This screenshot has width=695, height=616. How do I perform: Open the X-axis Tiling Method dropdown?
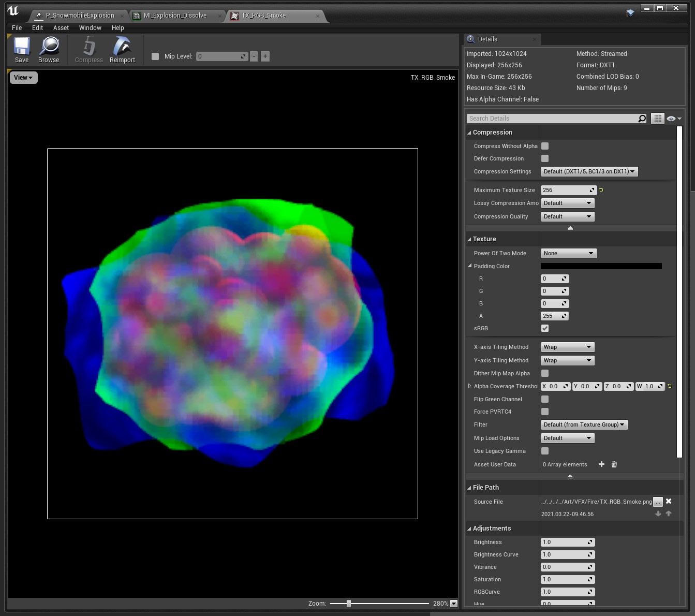tap(568, 347)
